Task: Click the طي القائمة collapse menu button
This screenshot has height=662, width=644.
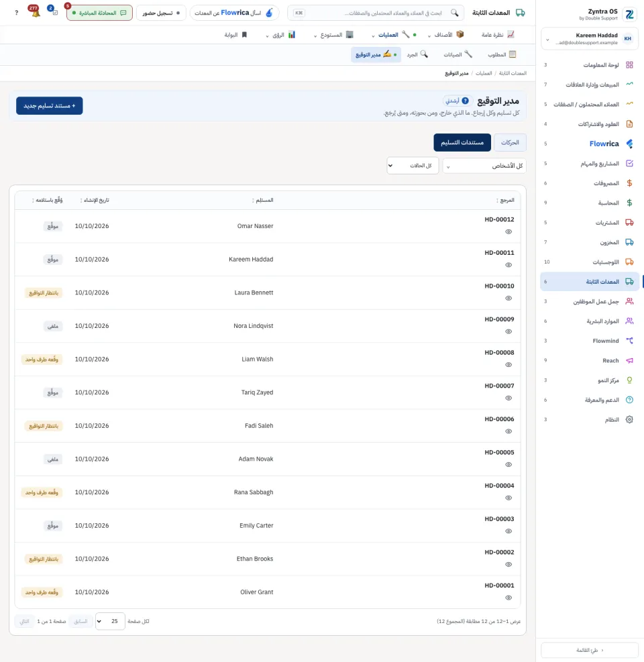Action: click(590, 650)
